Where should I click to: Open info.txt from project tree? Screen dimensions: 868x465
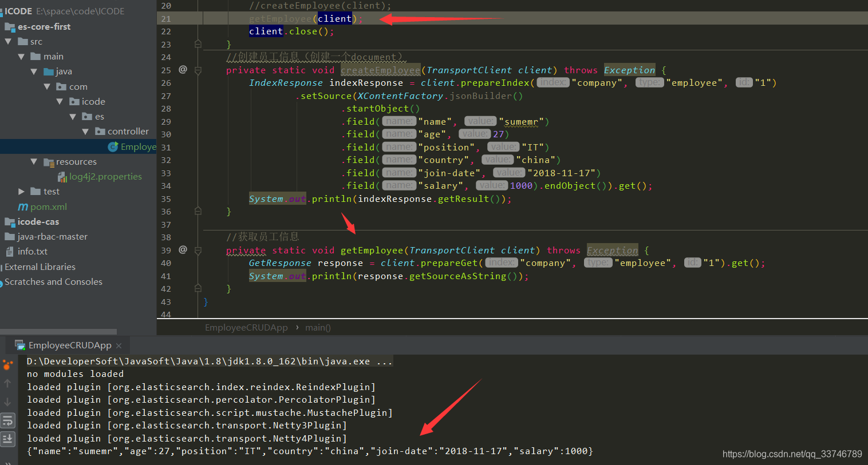pyautogui.click(x=33, y=251)
